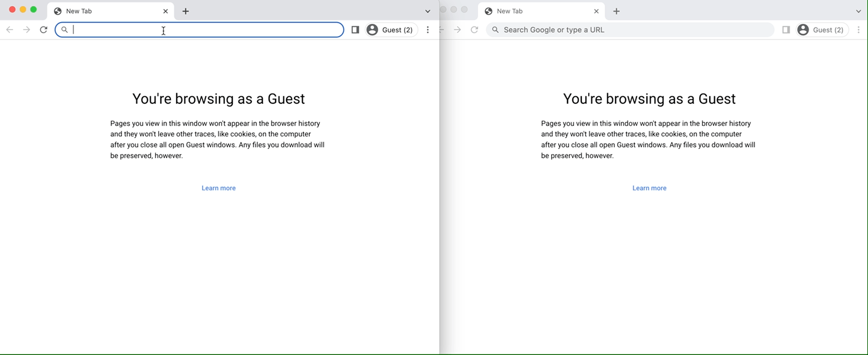Image resolution: width=868 pixels, height=355 pixels.
Task: Click the heading 'You're browsing as a Guest' in the left window
Action: (x=218, y=99)
